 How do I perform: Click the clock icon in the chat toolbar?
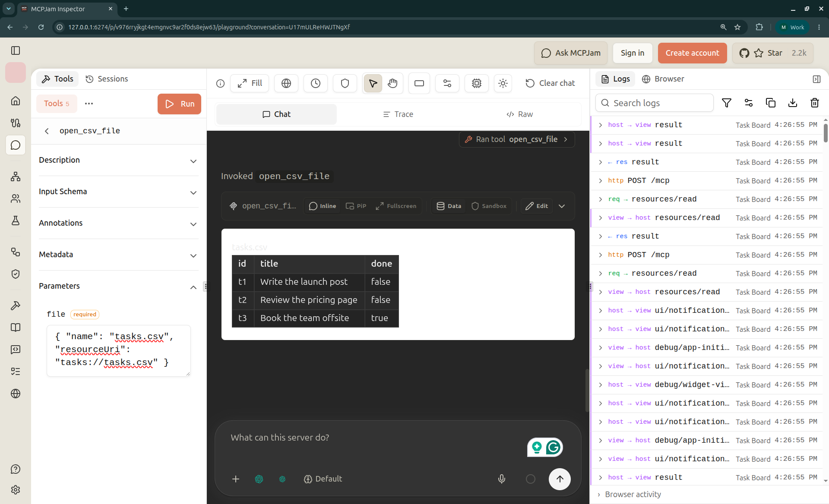coord(316,83)
